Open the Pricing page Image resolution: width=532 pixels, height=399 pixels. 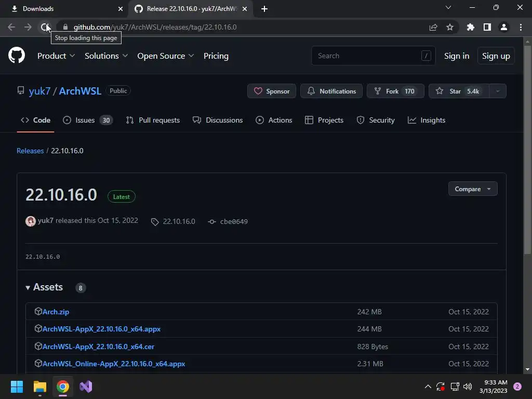tap(216, 56)
